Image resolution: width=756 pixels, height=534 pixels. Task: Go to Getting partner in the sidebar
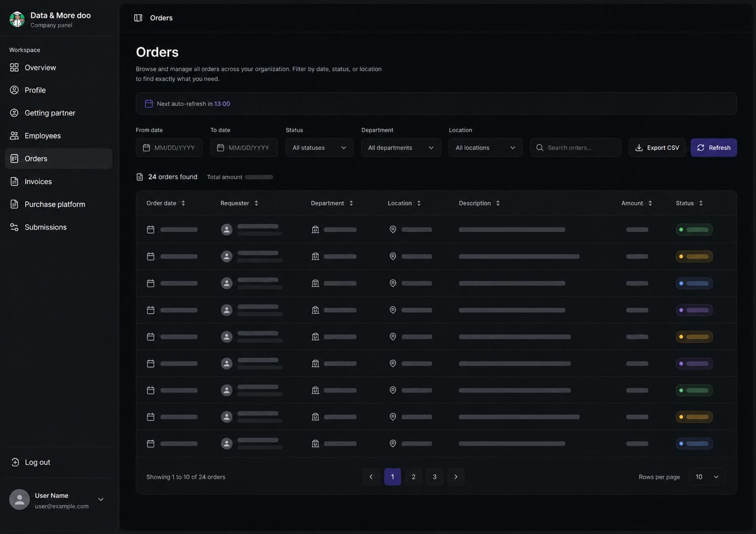tap(59, 113)
